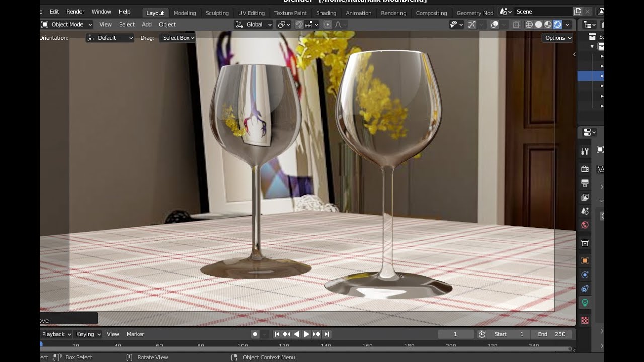This screenshot has width=644, height=362.
Task: Open the View Layer properties tab
Action: [x=585, y=197]
